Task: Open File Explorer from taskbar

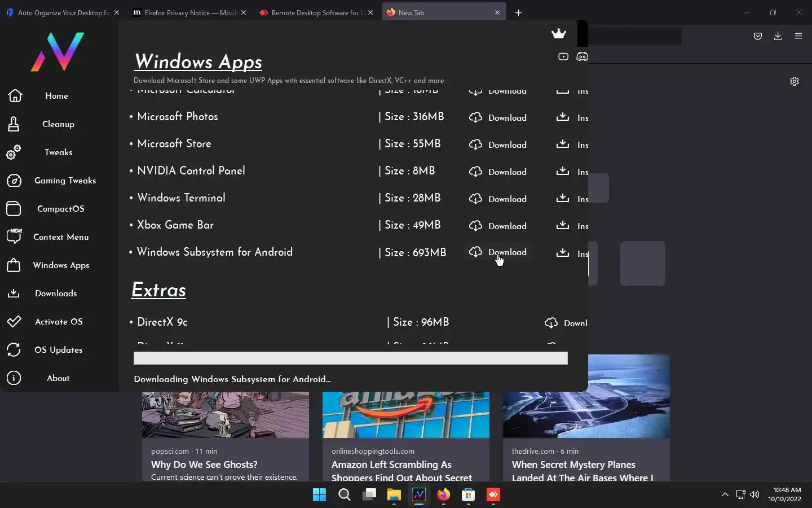Action: [x=394, y=495]
